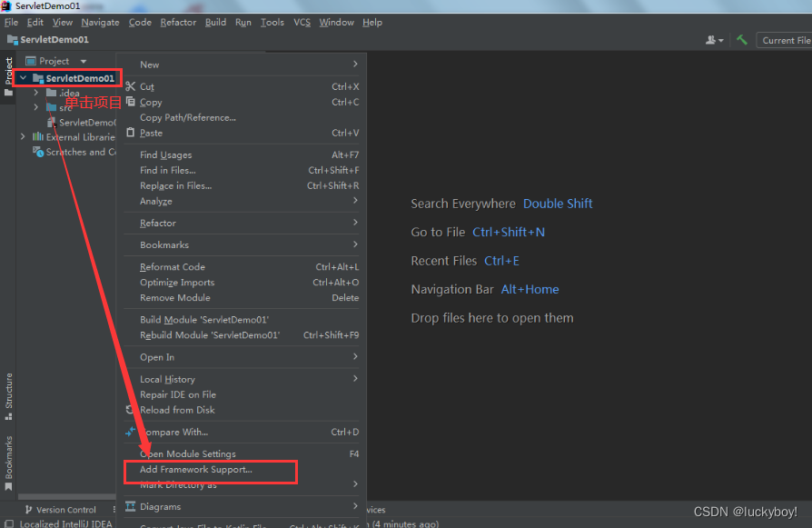Click the Alt+Home Navigation Bar hint
812x528 pixels.
coord(530,289)
